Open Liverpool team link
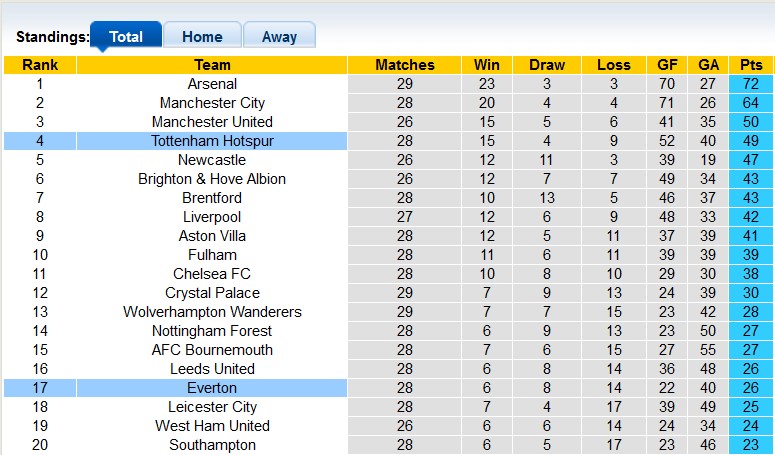 point(212,217)
